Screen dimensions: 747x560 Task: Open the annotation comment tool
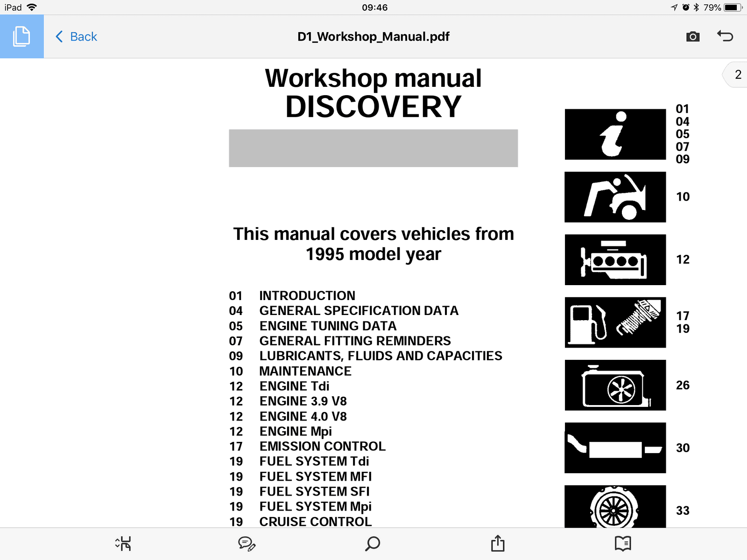[x=247, y=543]
